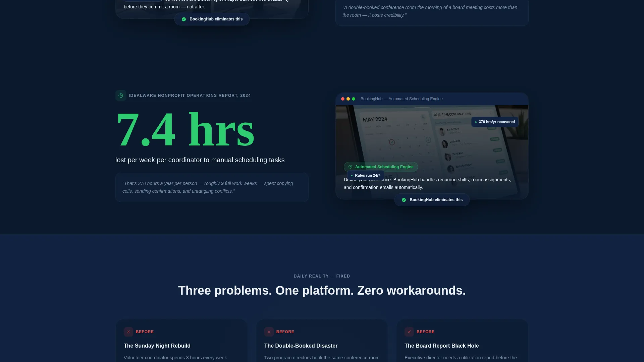Click green check icon in top 'BookingHub eliminates this' pill

click(x=184, y=19)
